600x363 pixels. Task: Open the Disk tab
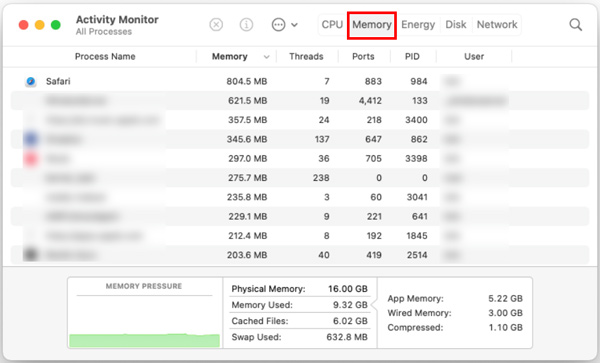click(x=456, y=25)
